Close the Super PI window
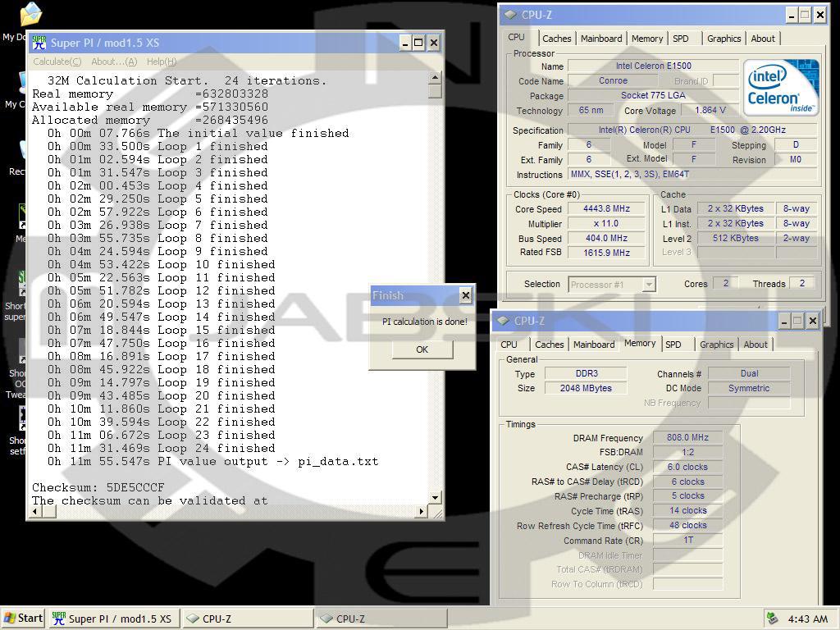The width and height of the screenshot is (840, 630). click(x=434, y=43)
